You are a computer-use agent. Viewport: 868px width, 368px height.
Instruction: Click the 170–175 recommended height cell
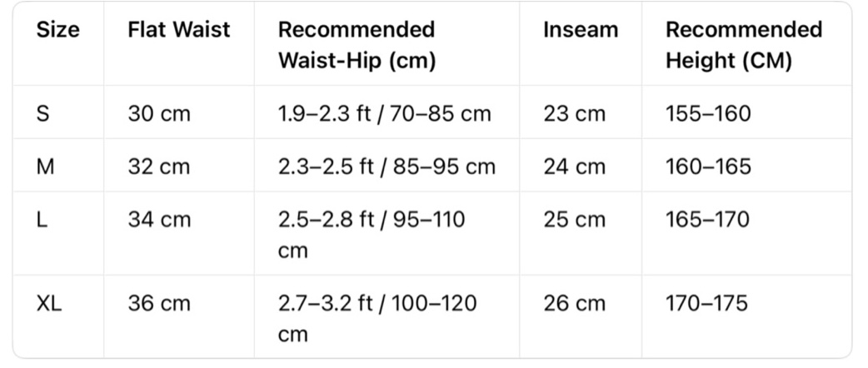(706, 304)
